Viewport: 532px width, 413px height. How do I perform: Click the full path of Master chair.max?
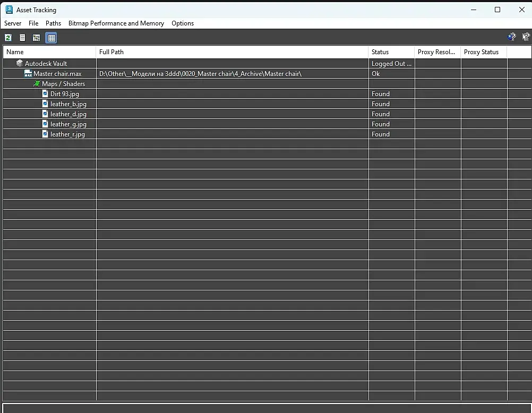pyautogui.click(x=200, y=74)
